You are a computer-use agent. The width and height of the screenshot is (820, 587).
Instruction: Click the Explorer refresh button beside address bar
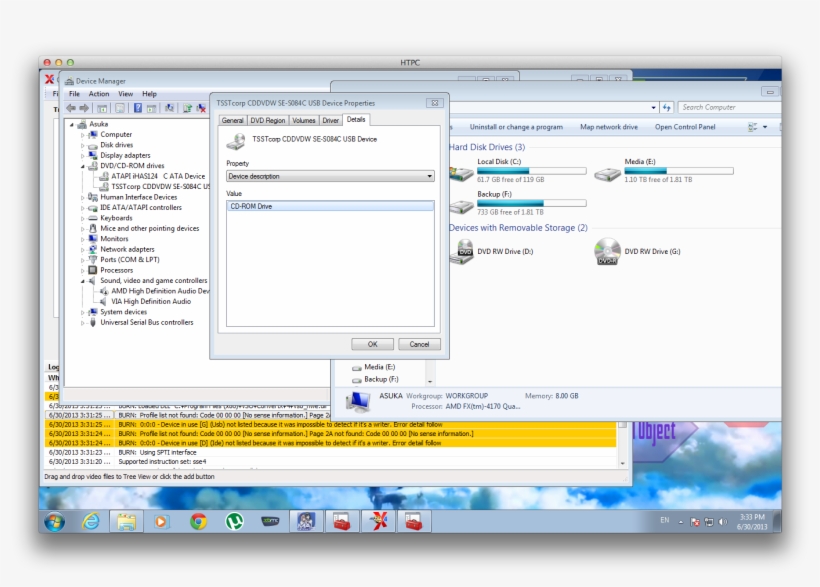point(667,108)
